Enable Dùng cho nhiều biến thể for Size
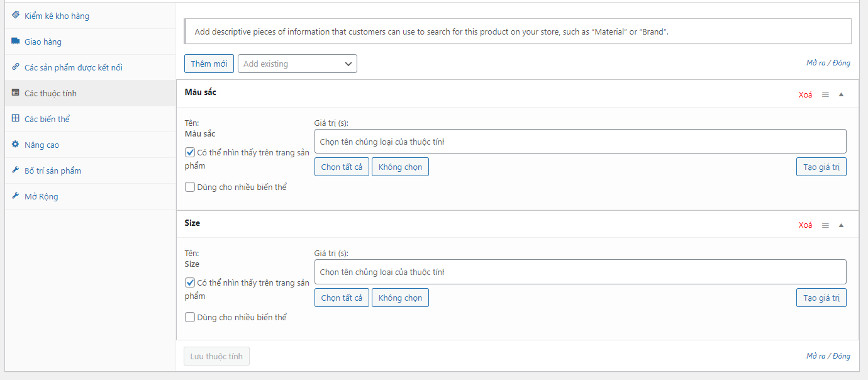 [190, 317]
